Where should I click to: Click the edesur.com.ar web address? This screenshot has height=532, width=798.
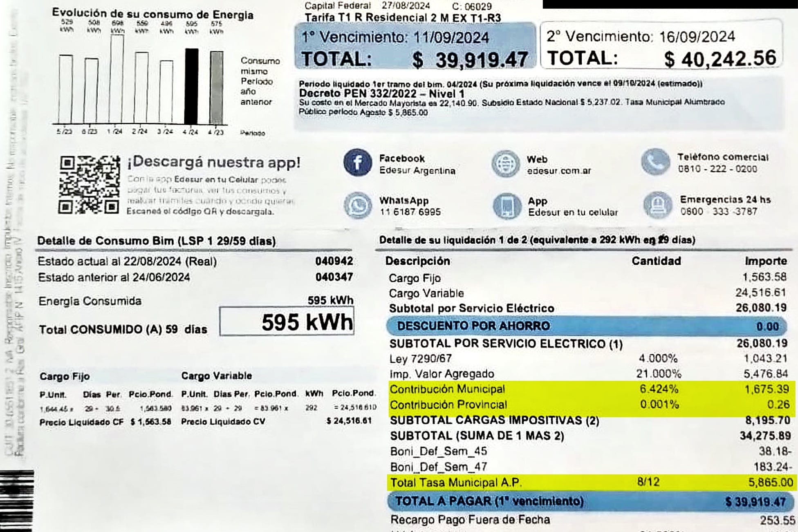(558, 171)
